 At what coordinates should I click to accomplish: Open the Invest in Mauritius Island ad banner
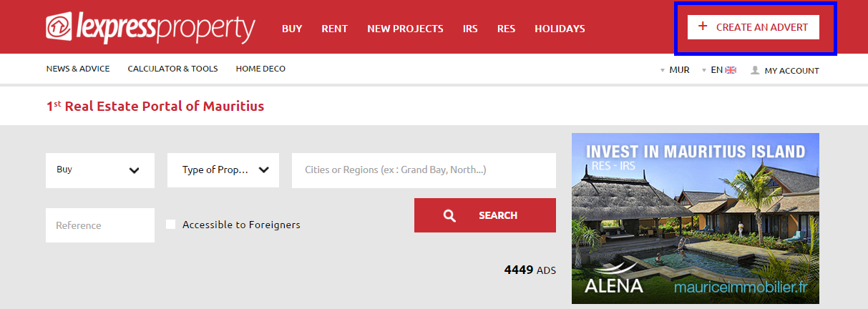click(696, 218)
